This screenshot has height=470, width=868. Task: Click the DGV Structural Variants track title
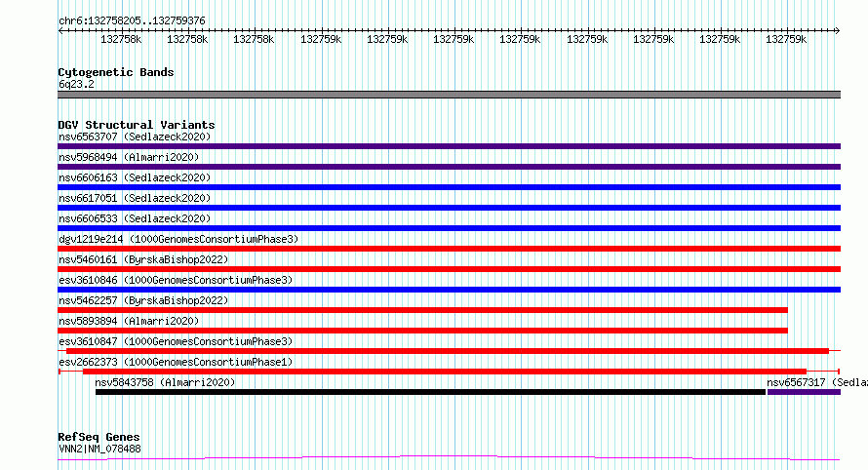(x=137, y=125)
